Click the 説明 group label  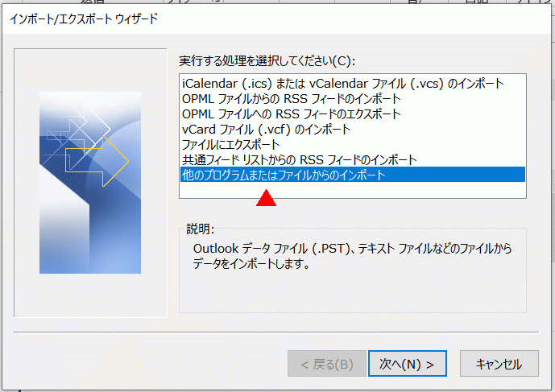[x=200, y=229]
